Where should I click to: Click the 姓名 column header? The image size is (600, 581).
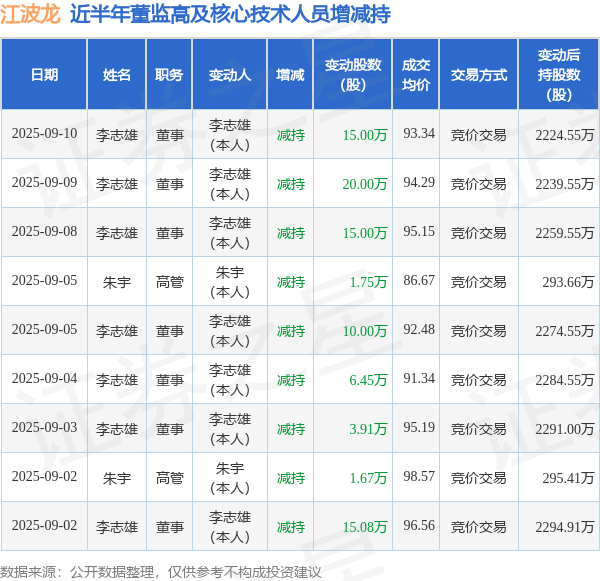[x=117, y=75]
